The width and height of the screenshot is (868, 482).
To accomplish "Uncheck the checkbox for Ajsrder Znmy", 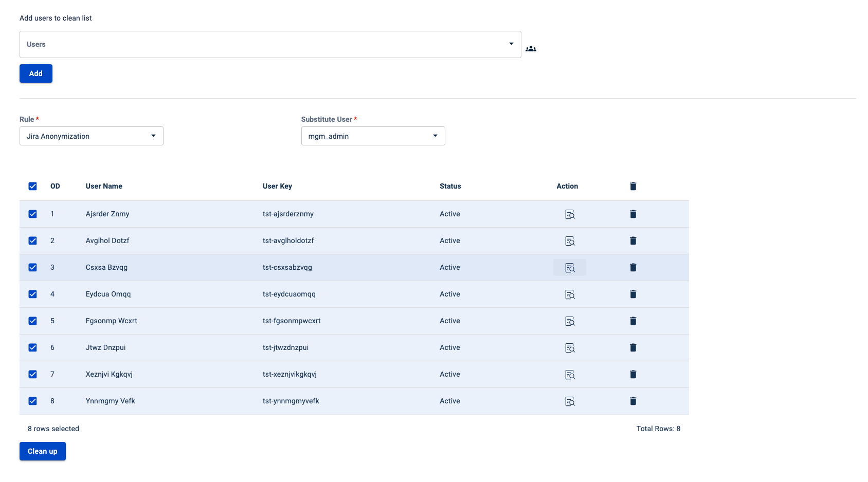I will [32, 214].
